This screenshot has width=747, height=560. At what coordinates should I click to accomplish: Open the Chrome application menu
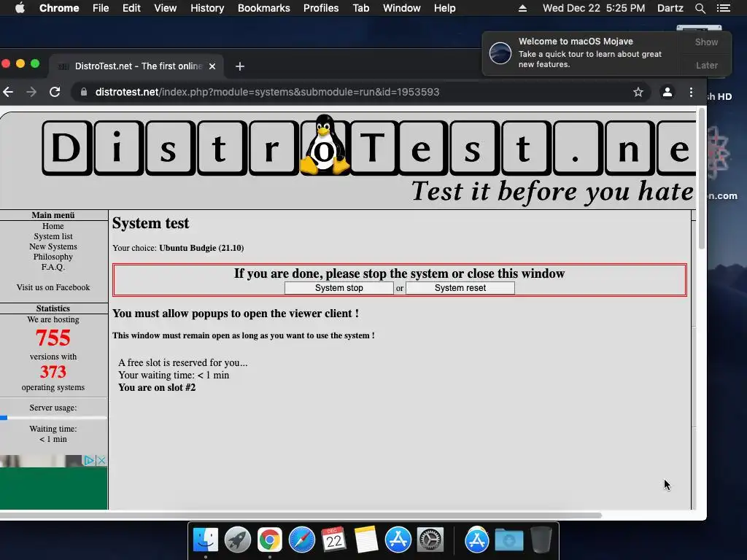click(x=59, y=8)
